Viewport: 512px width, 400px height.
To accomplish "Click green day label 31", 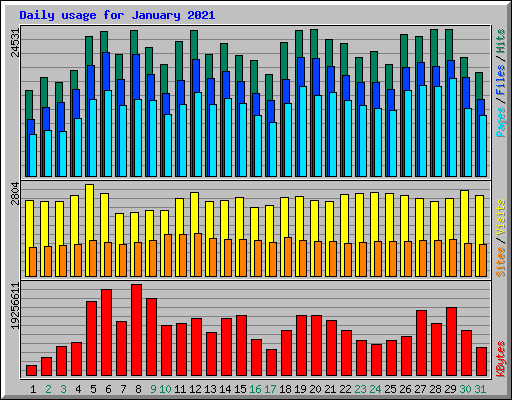I will point(480,389).
